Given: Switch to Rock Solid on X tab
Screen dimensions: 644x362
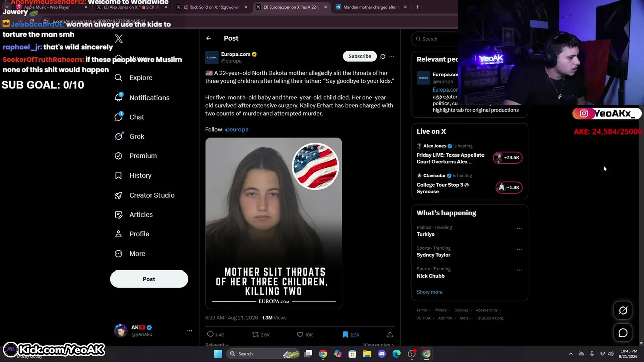Looking at the screenshot, I should (x=211, y=7).
